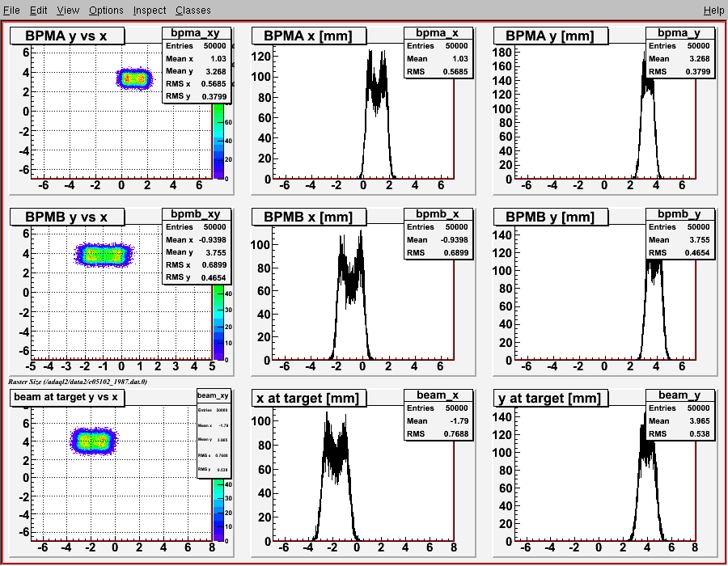
Task: Click RMS x 0.6899 in the bpmb_xy box
Action: pyautogui.click(x=197, y=265)
